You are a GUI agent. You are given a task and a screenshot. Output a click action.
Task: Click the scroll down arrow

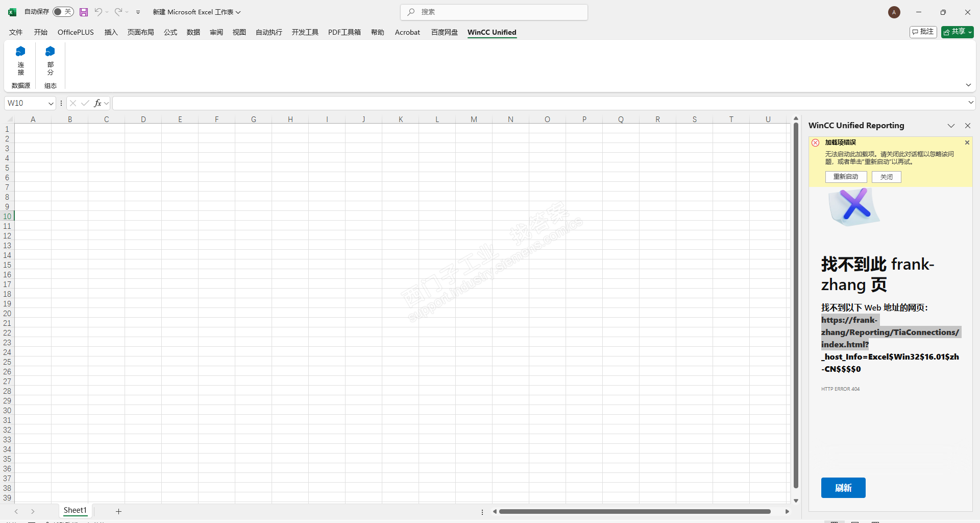pos(796,501)
